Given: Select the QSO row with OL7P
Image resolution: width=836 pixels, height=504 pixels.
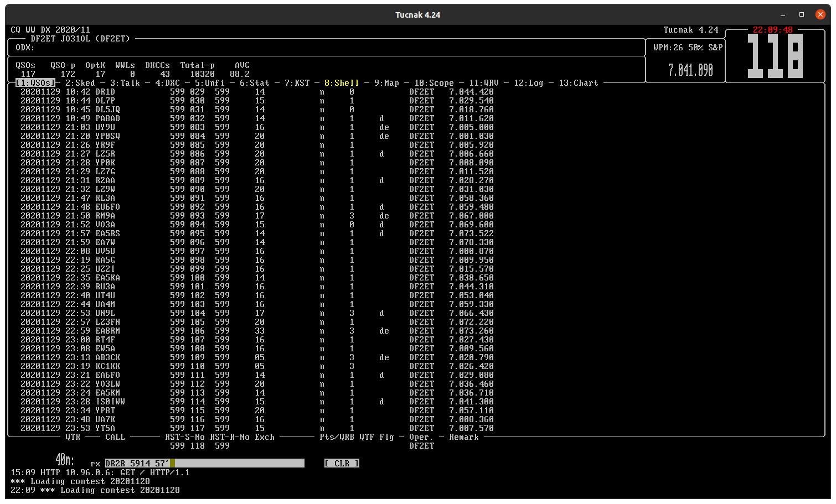Looking at the screenshot, I should [x=257, y=101].
